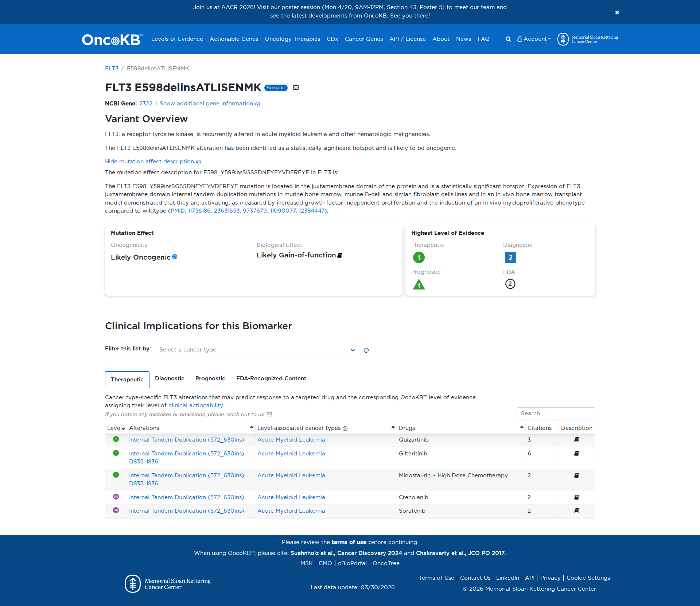Click Internal Tandem Duplication link in Sorafenib row
The width and height of the screenshot is (700, 606).
187,511
